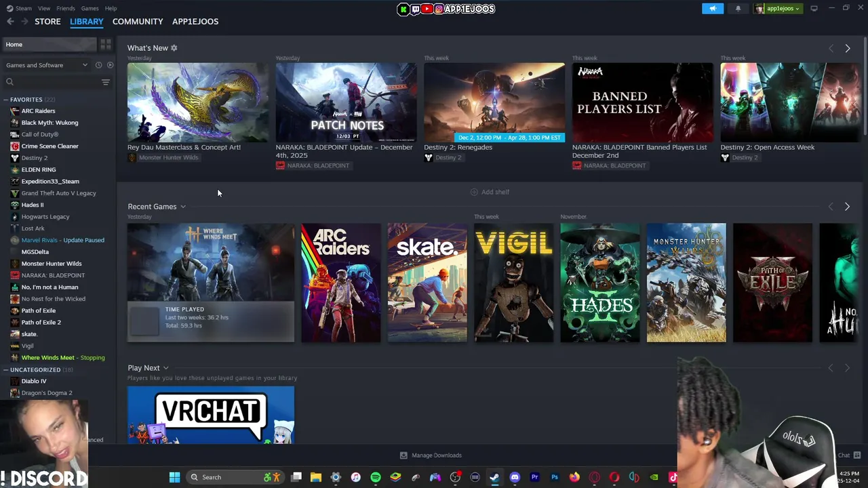Go to the STORE tab
This screenshot has width=868, height=488.
[x=47, y=22]
